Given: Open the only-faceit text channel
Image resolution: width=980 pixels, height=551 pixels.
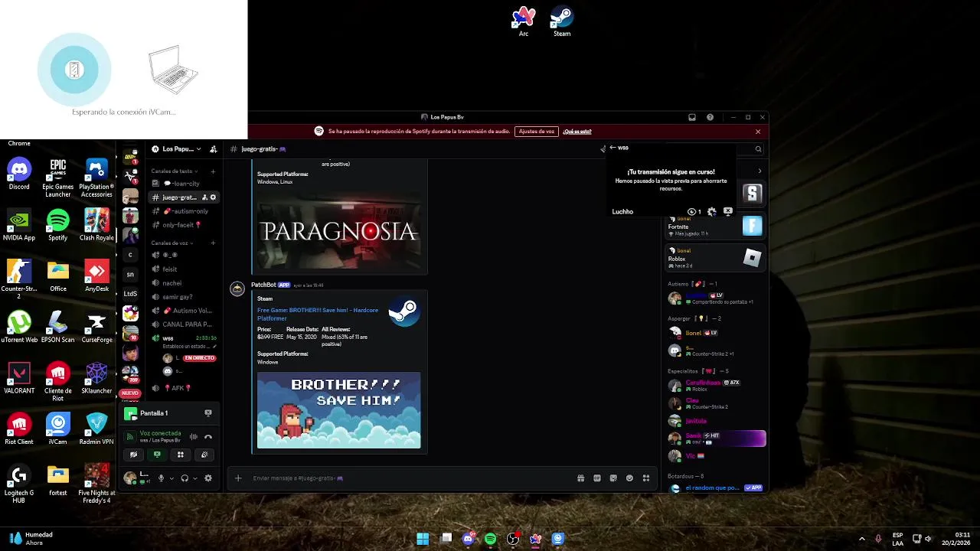Looking at the screenshot, I should pos(184,225).
